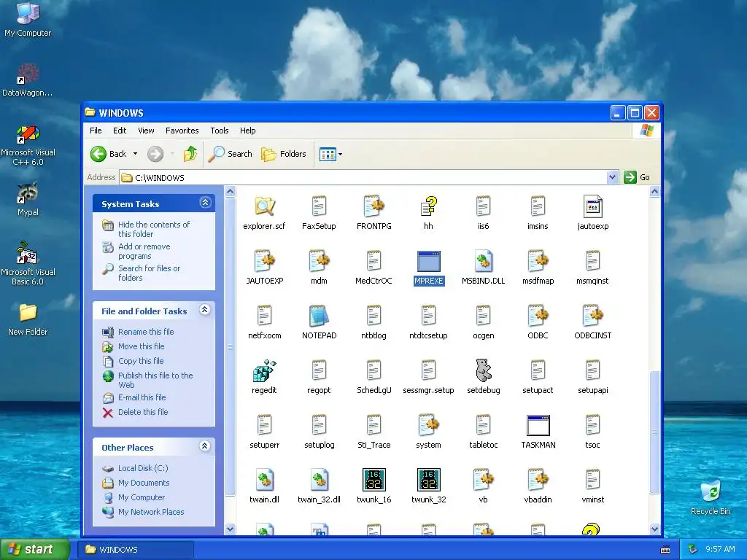
Task: Click the Go button beside address bar
Action: click(x=637, y=177)
